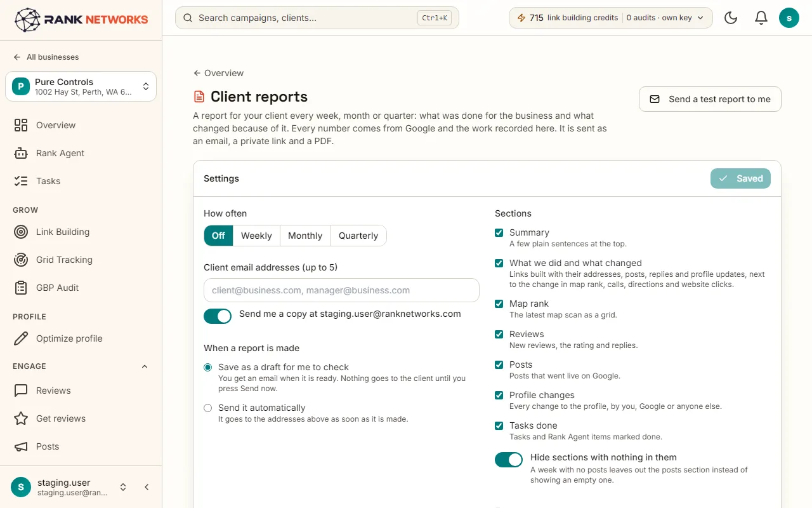Click the Tasks checklist icon
Screen dimensions: 812x508
[x=21, y=181]
